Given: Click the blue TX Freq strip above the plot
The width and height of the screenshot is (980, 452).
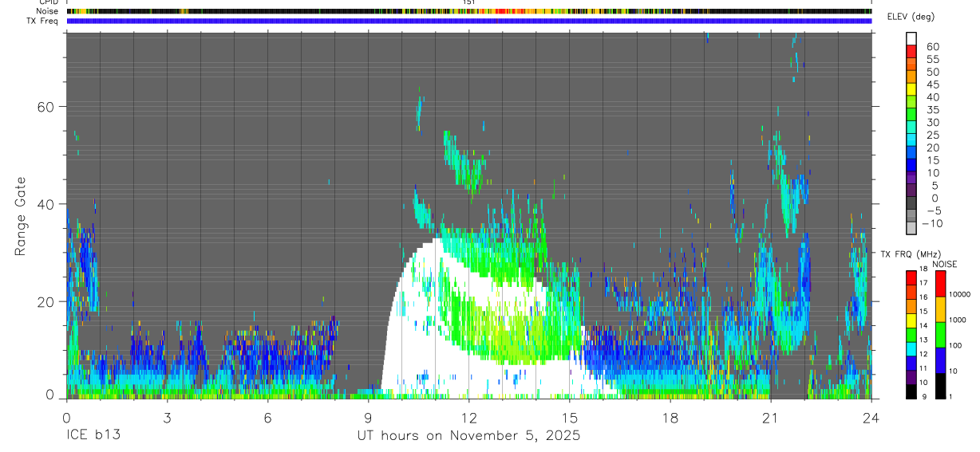Looking at the screenshot, I should tap(468, 21).
